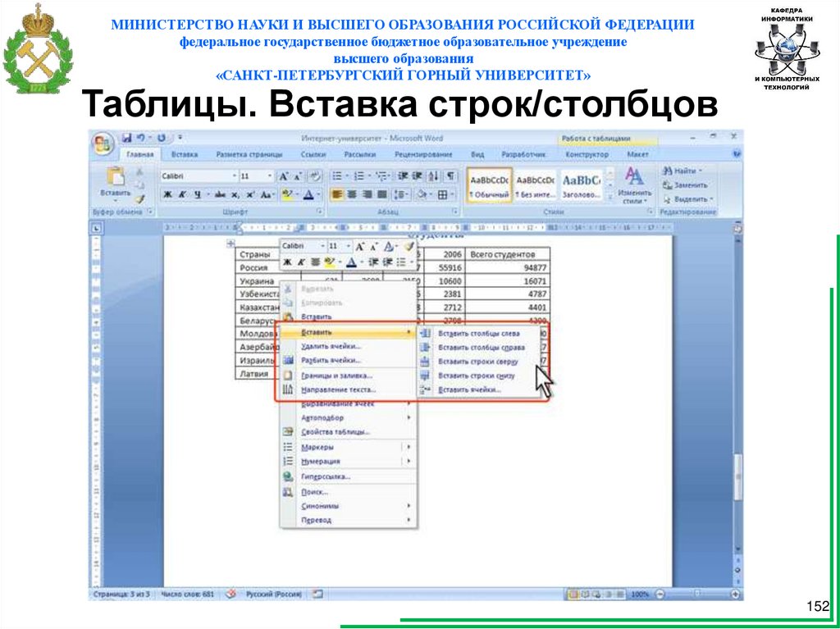
Task: Select Обычный style in styles gallery
Action: [489, 185]
